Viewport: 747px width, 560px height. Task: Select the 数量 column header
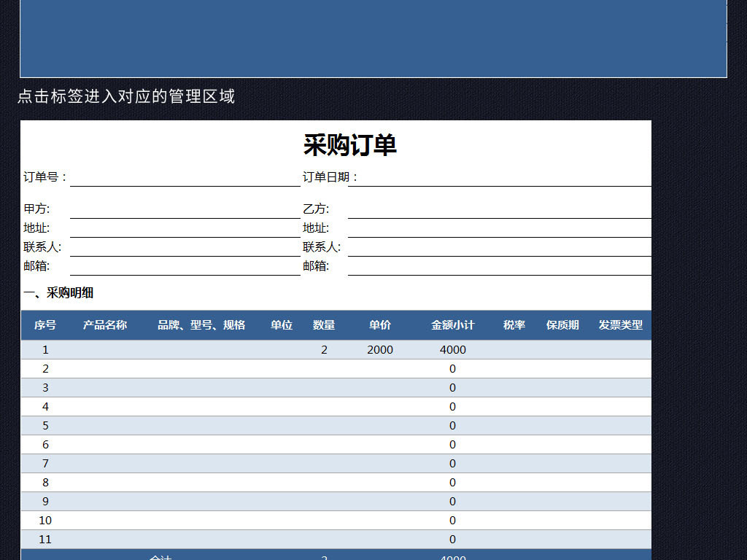(x=324, y=325)
